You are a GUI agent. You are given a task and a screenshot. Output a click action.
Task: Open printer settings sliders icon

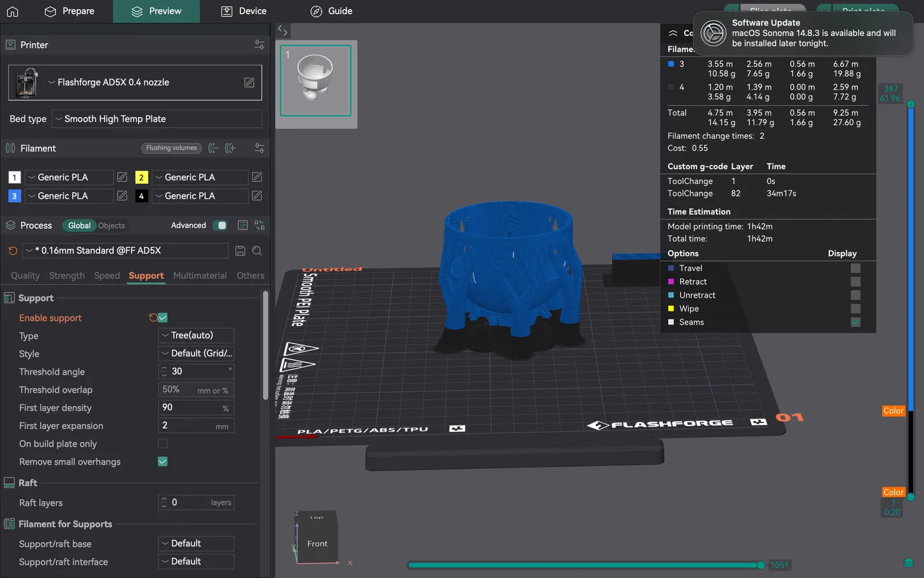(x=259, y=45)
